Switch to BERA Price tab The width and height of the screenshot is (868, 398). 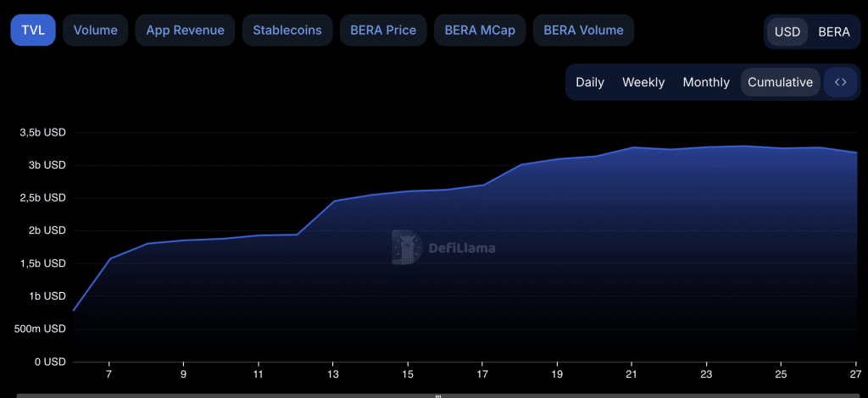point(383,30)
